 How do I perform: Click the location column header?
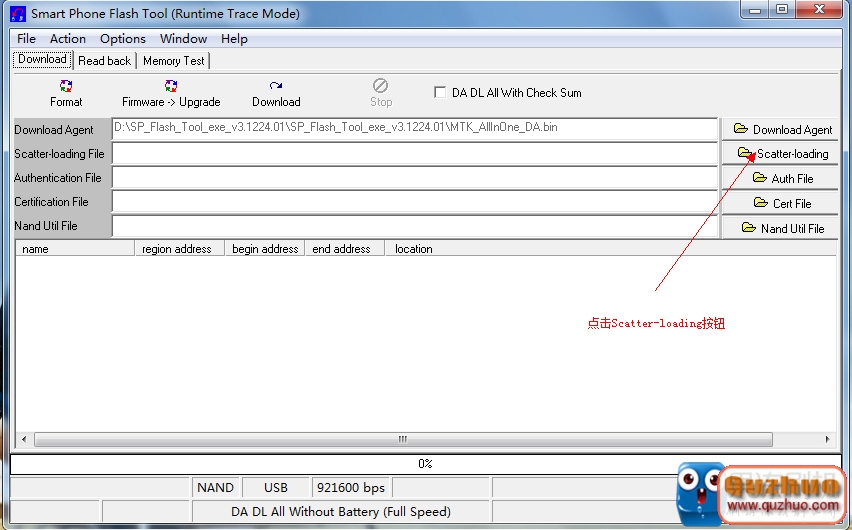tap(611, 248)
